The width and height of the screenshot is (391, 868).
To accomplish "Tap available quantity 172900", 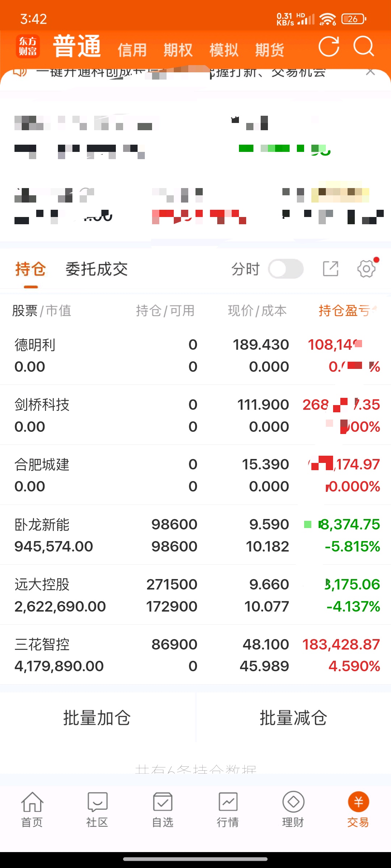I will (172, 607).
